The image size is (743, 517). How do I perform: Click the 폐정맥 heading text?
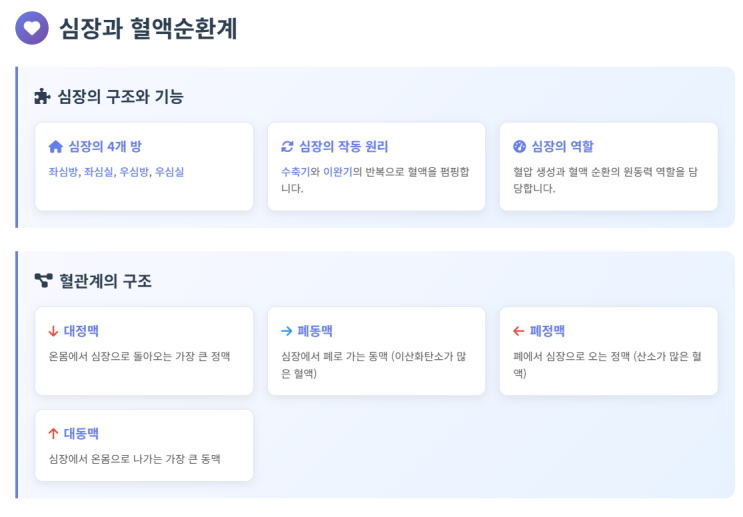pos(547,331)
